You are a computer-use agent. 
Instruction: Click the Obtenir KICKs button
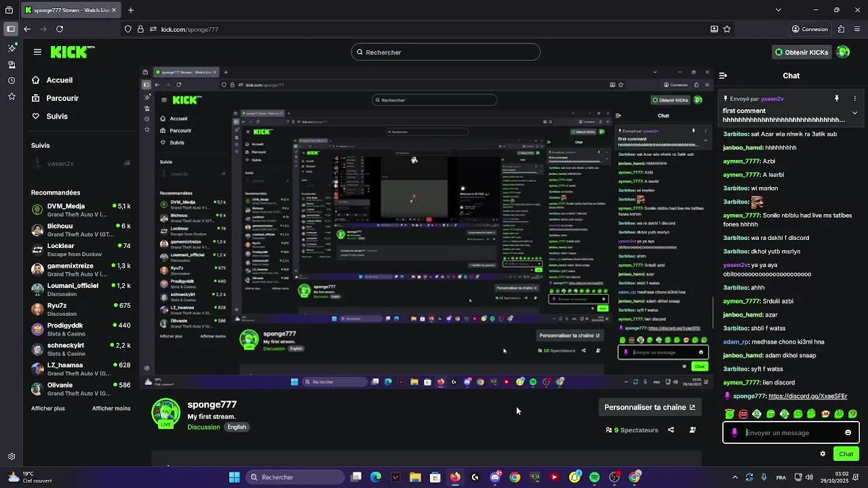coord(802,52)
